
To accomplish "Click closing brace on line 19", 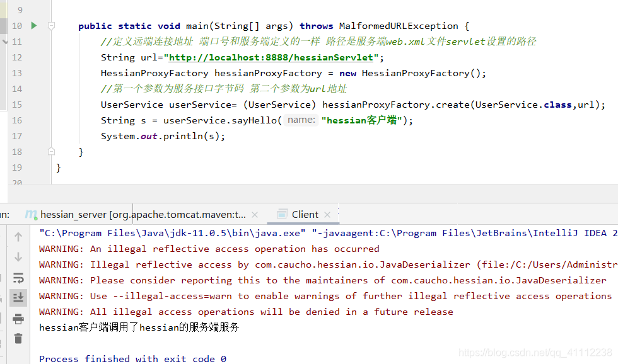I will point(58,168).
